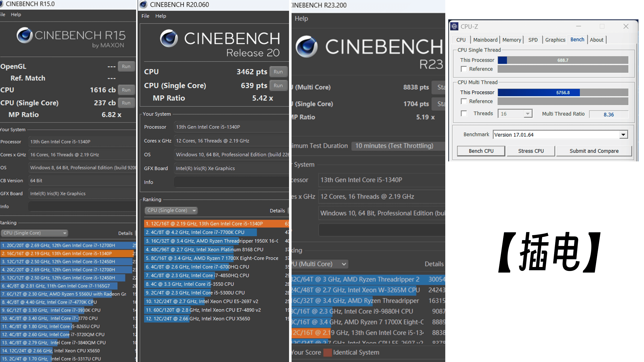Click the Cinebench R15 sphere logo
This screenshot has width=644, height=362.
pyautogui.click(x=25, y=35)
